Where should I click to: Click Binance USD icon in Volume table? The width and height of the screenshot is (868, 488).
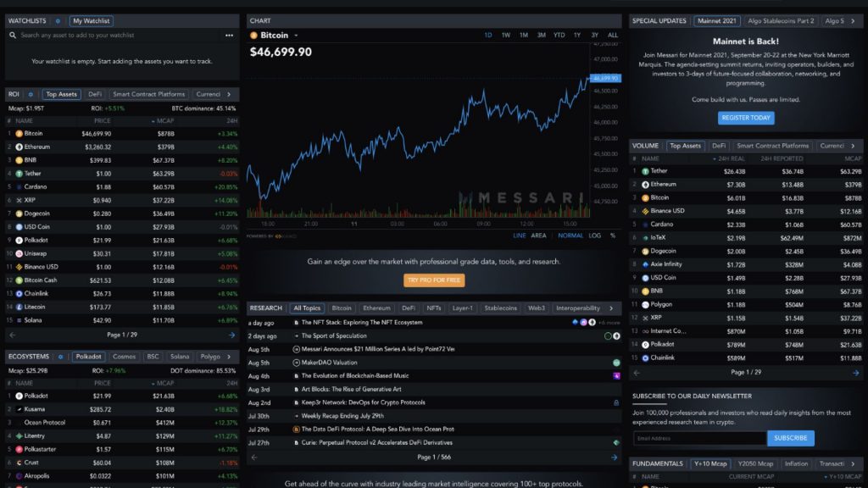point(645,211)
